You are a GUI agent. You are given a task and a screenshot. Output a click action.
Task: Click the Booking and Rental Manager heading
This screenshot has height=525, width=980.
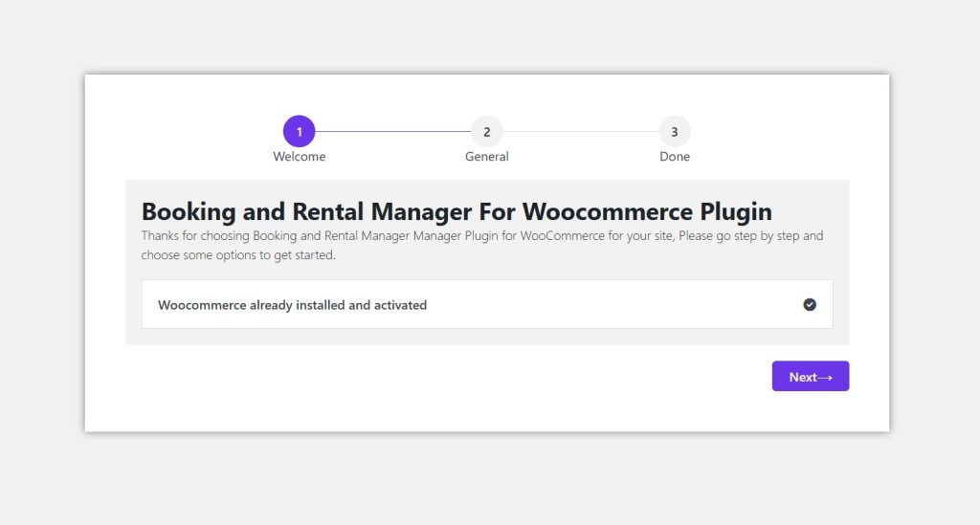coord(457,211)
